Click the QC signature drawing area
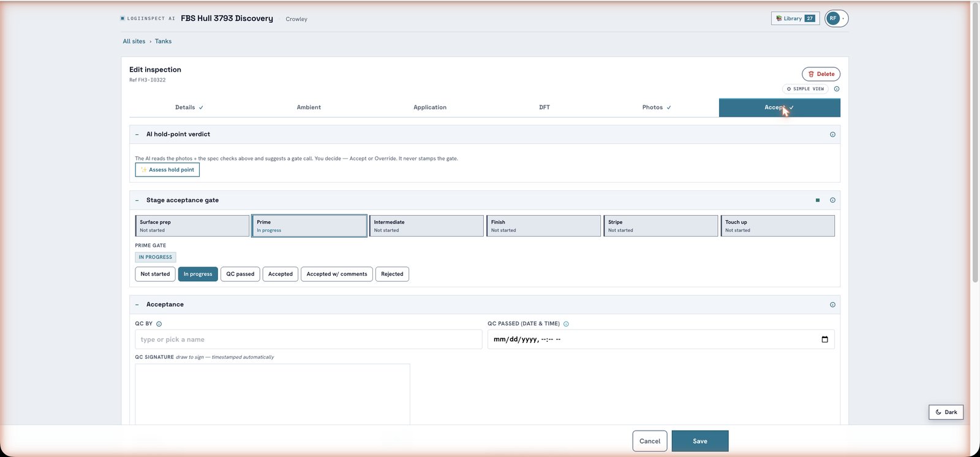Image resolution: width=980 pixels, height=457 pixels. point(273,395)
